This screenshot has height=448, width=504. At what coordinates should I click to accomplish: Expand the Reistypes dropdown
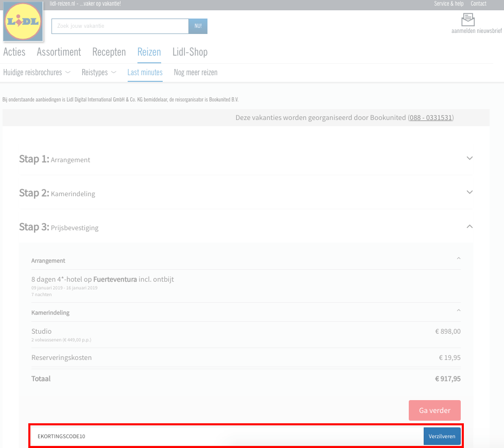pos(99,73)
